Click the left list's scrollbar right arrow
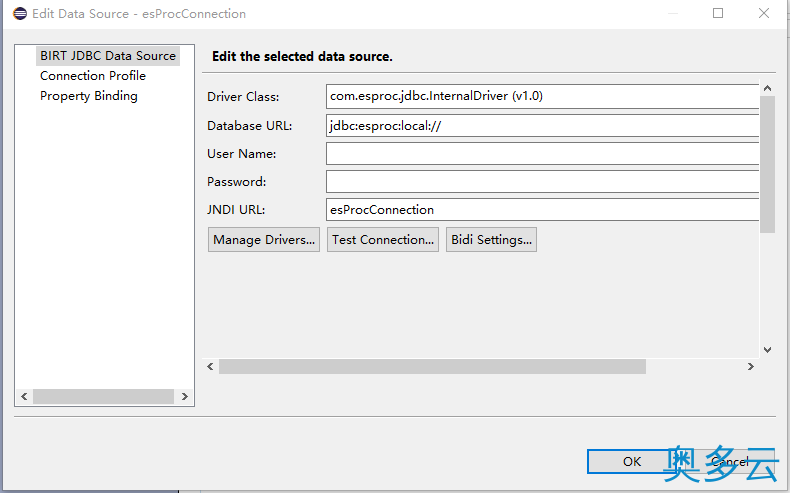The height and width of the screenshot is (493, 790). (184, 396)
